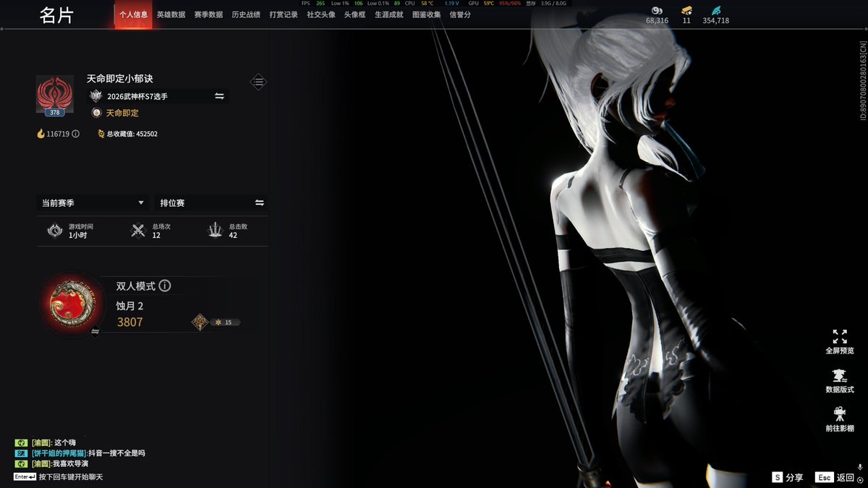Screen dimensions: 868x488
Task: Open the 历史战绩 tab
Action: tap(246, 14)
